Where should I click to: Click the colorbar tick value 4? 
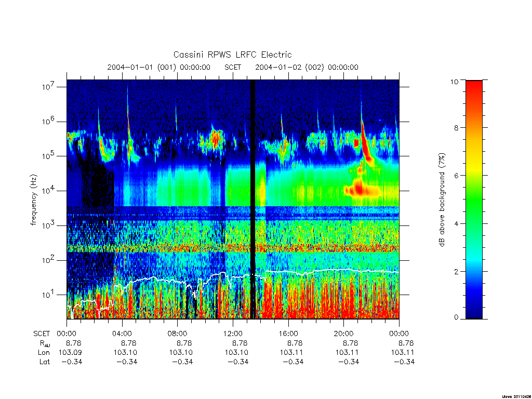pyautogui.click(x=456, y=223)
